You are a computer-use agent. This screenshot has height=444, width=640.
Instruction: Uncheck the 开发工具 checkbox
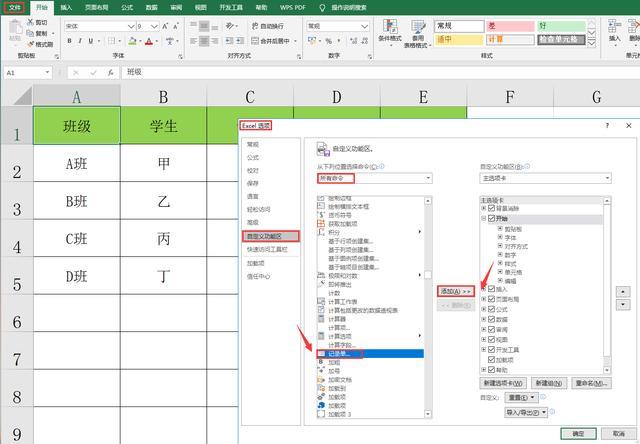491,349
